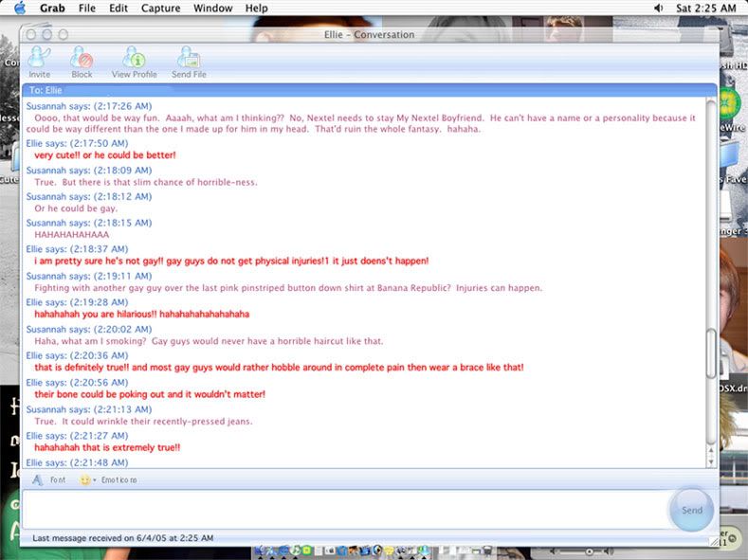Click "Ellie says: (2:21:27 AM)" header
This screenshot has width=748, height=560.
(77, 436)
